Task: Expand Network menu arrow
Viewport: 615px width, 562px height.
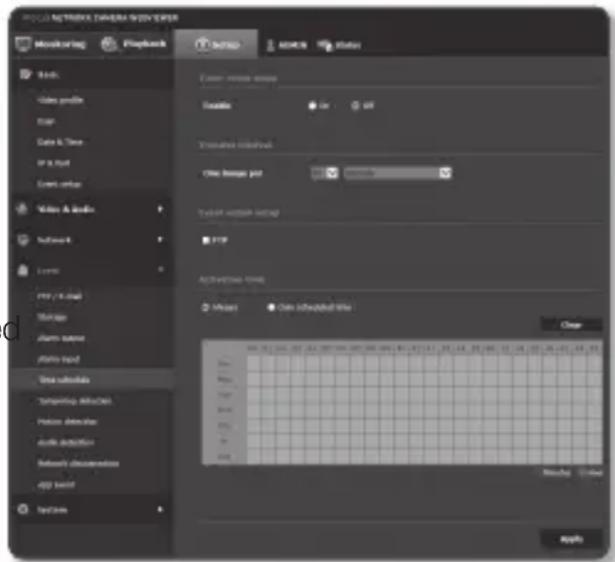Action: tap(160, 239)
